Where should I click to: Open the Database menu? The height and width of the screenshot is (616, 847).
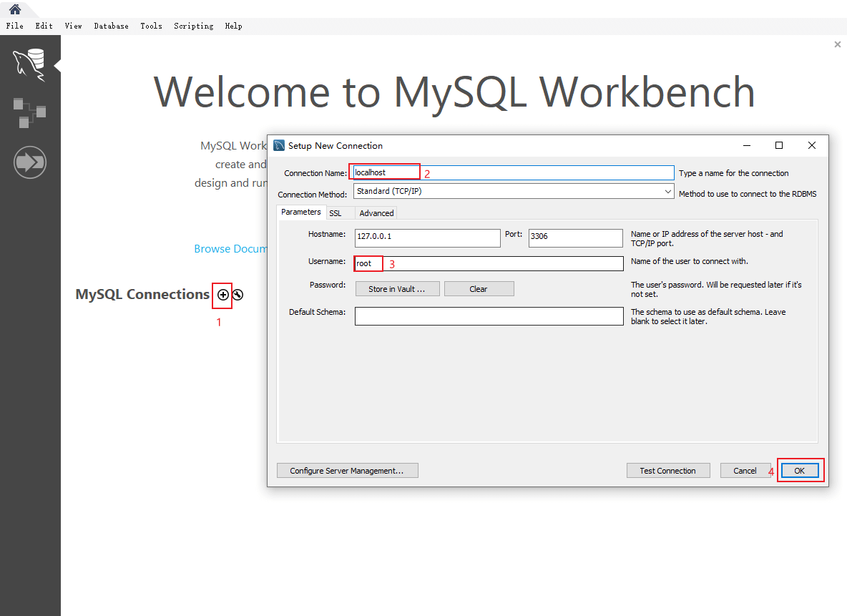pyautogui.click(x=111, y=26)
